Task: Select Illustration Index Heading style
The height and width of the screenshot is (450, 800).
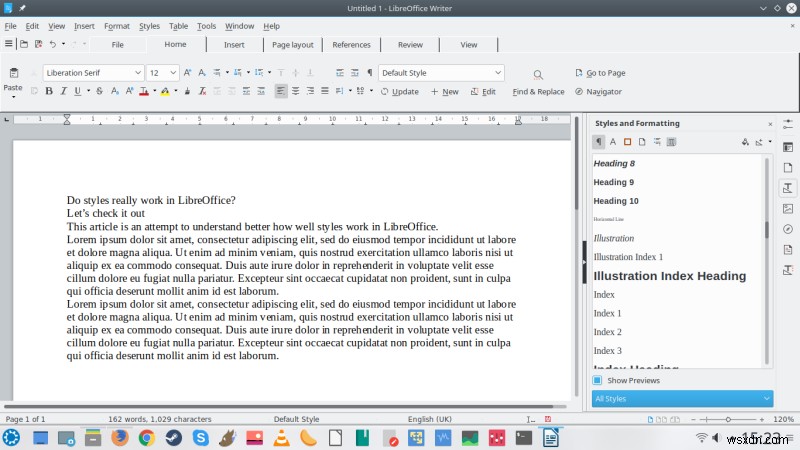Action: (669, 276)
